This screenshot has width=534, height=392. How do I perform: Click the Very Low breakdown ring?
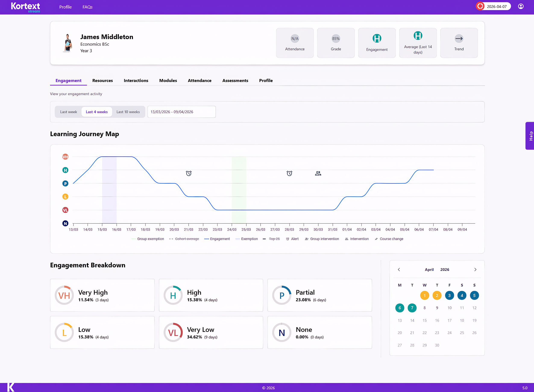pos(173,332)
